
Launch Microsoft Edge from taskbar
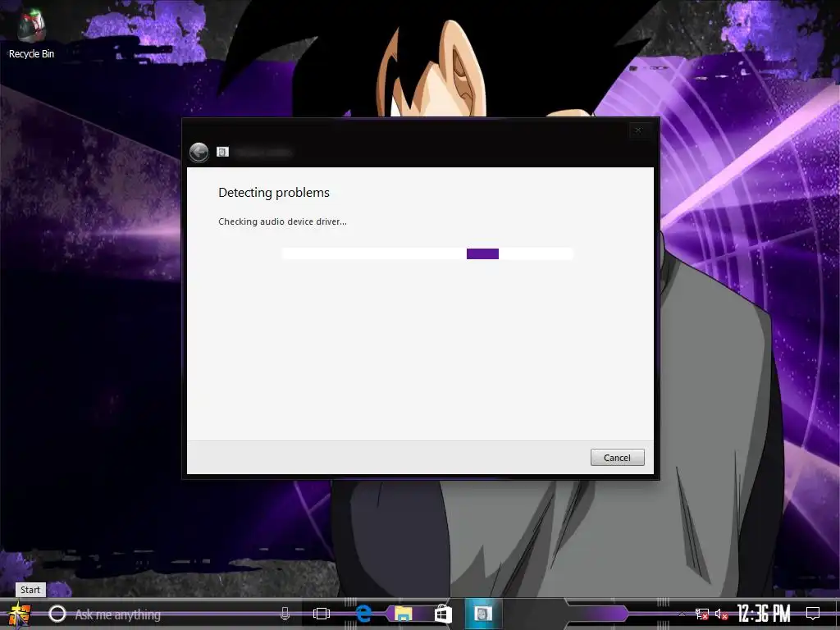(x=363, y=614)
